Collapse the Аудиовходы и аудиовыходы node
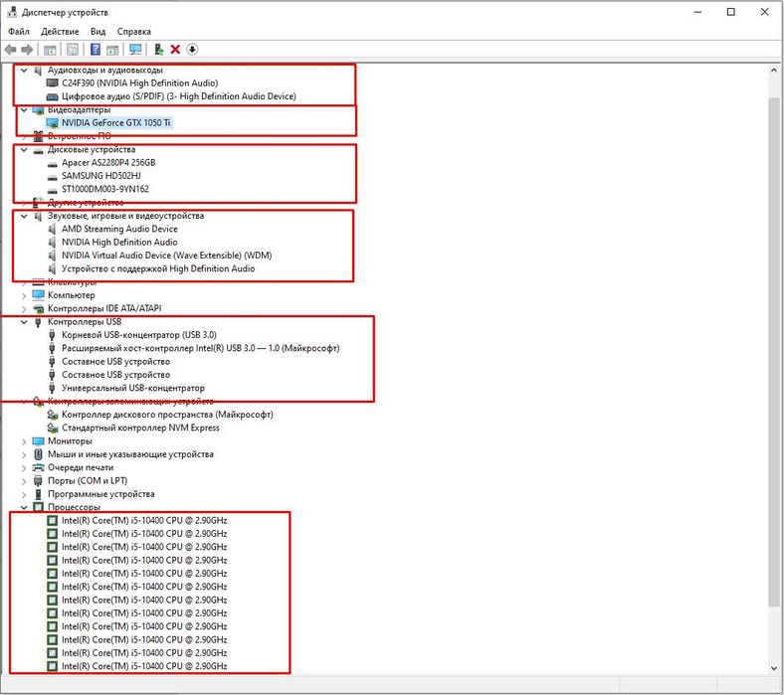This screenshot has width=784, height=695. (x=24, y=70)
